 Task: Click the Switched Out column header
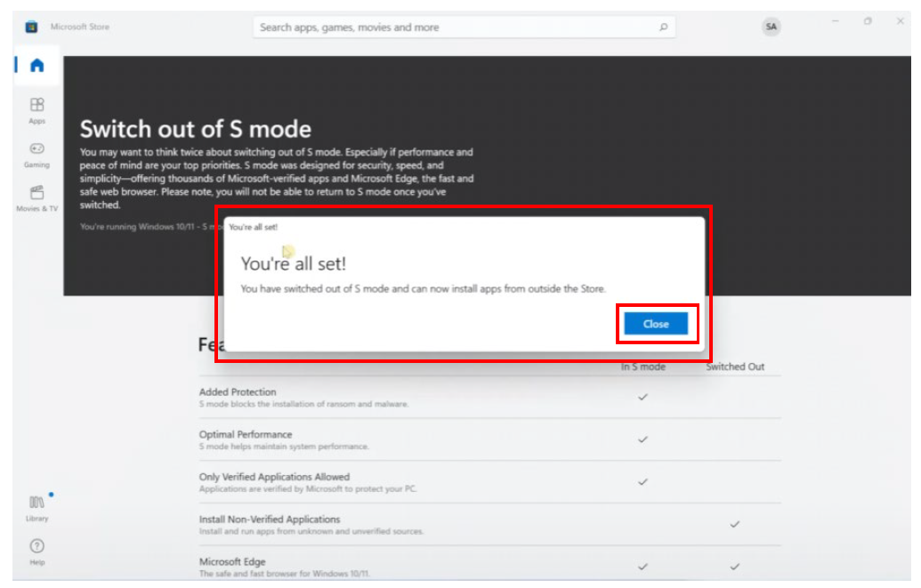(735, 366)
